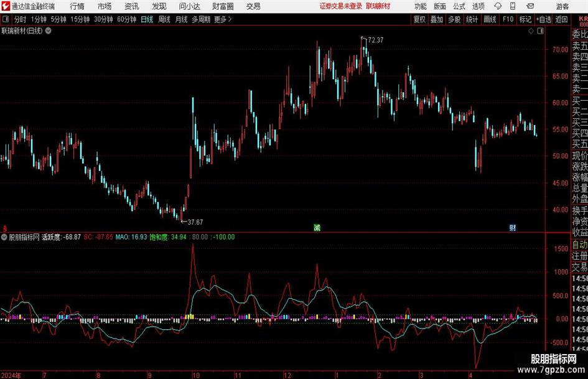Switch to the 分时 chart period
Image resolution: width=588 pixels, height=379 pixels.
coord(20,19)
